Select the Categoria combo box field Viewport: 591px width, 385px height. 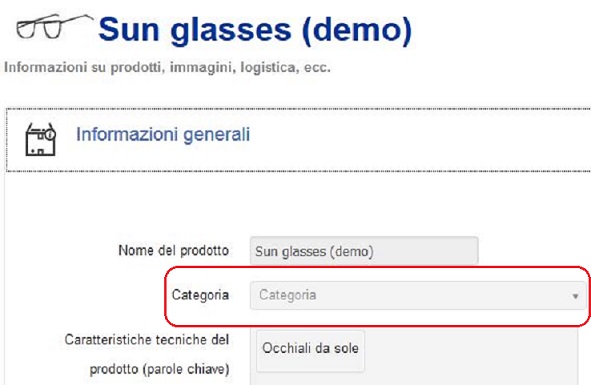click(x=418, y=295)
